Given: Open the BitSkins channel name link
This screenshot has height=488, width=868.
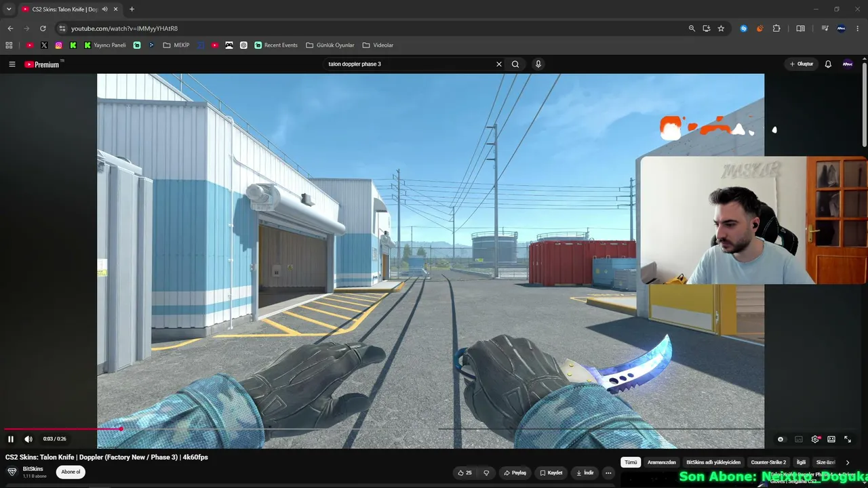Looking at the screenshot, I should point(33,469).
